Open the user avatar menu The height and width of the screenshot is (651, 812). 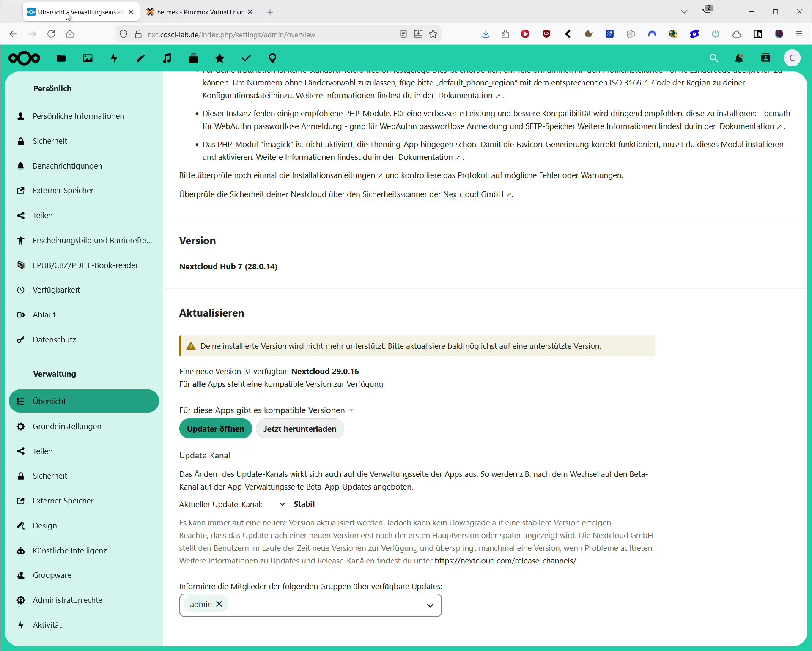(793, 58)
